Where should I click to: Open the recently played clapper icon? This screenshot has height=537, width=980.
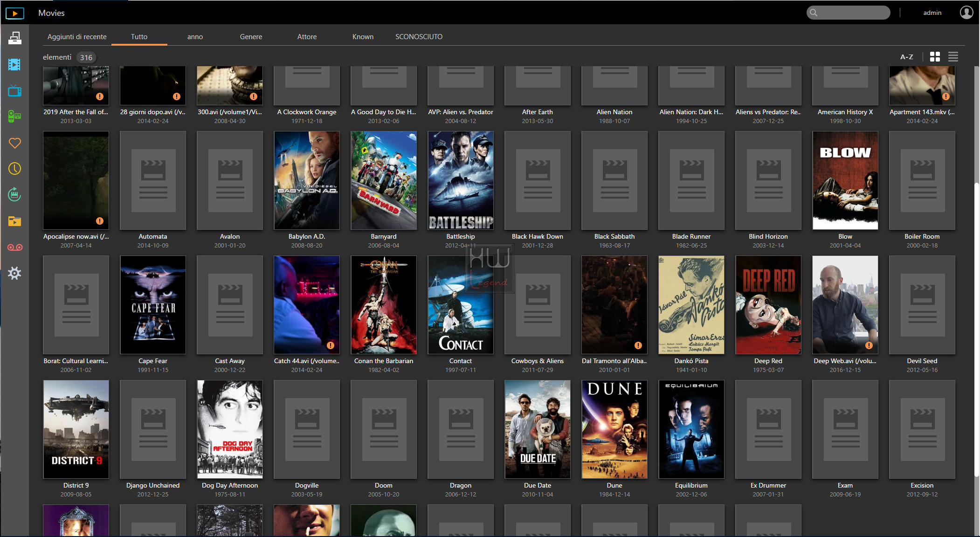[14, 195]
